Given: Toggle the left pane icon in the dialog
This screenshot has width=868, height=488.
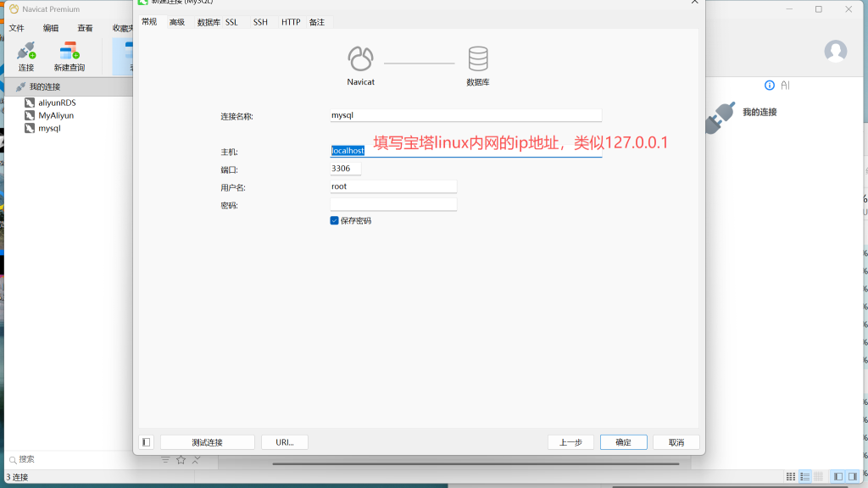Looking at the screenshot, I should [147, 442].
